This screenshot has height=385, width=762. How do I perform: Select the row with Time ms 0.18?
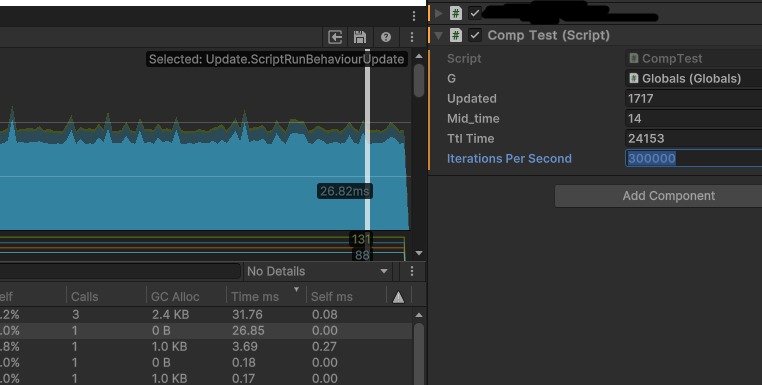(206, 363)
